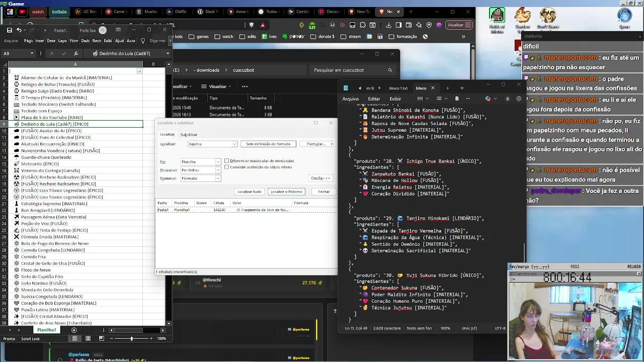Click the fx insert function icon
This screenshot has width=644, height=362.
(76, 53)
